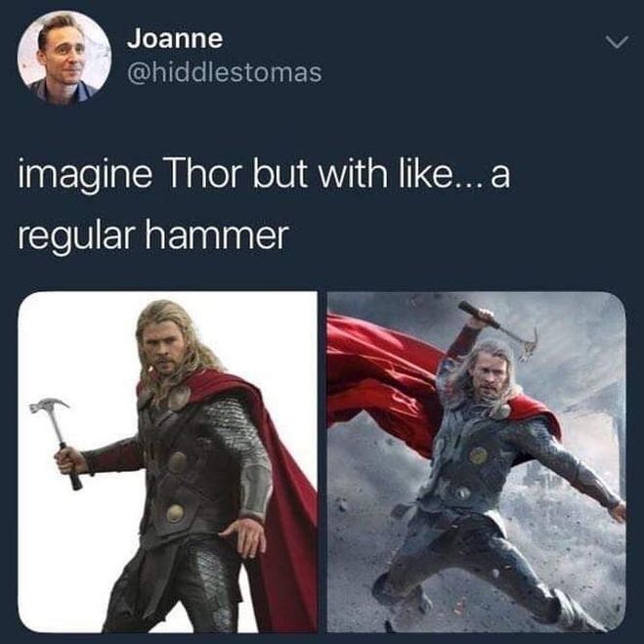Click the gold chest disc in right image

click(x=478, y=455)
